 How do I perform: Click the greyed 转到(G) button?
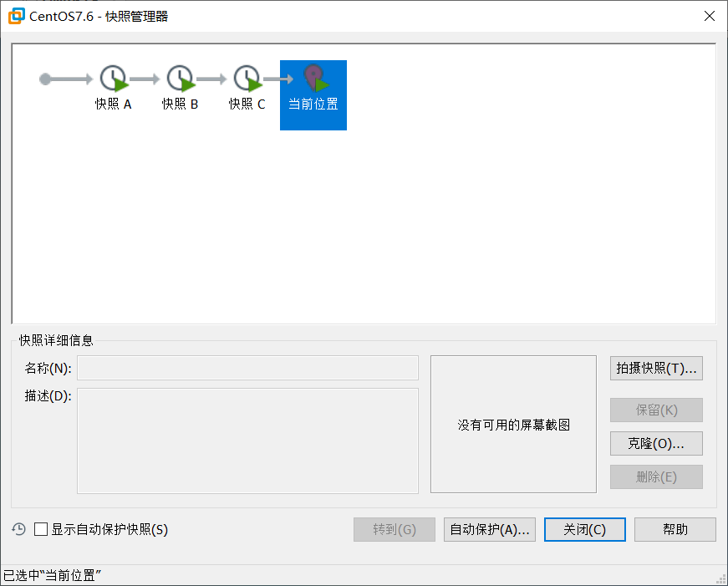[395, 529]
